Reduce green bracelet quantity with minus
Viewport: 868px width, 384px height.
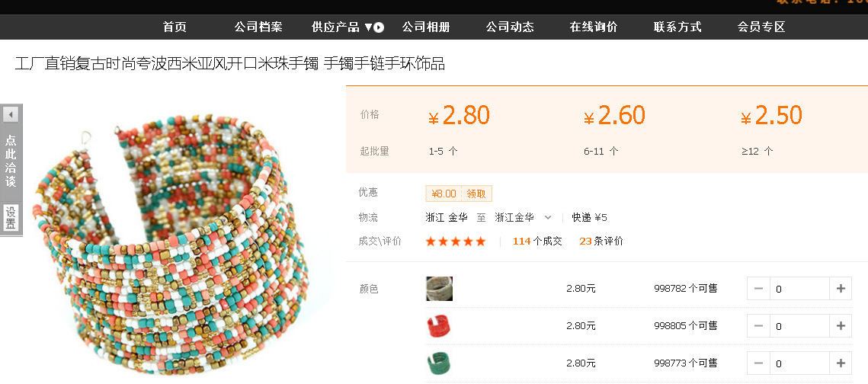758,363
